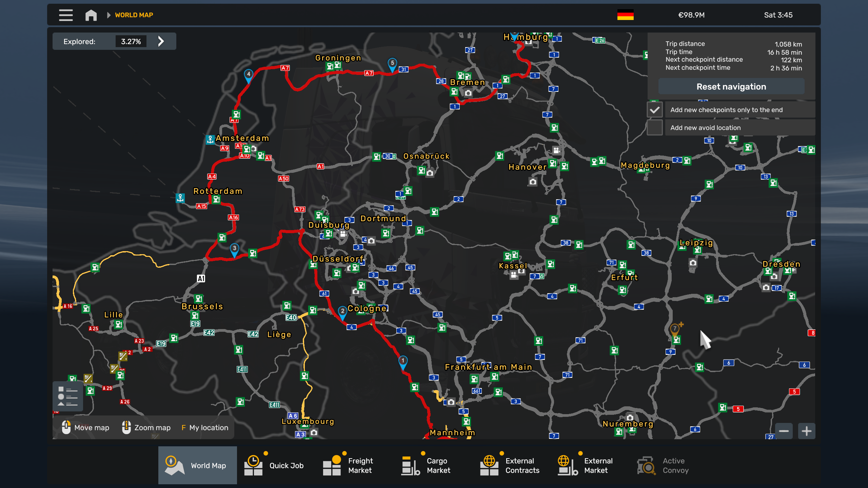
Task: Open External Contracts section
Action: 510,465
